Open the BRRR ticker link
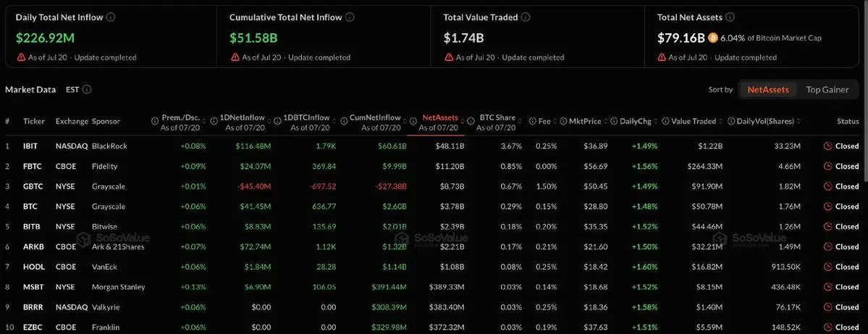The image size is (868, 334). pyautogui.click(x=32, y=307)
